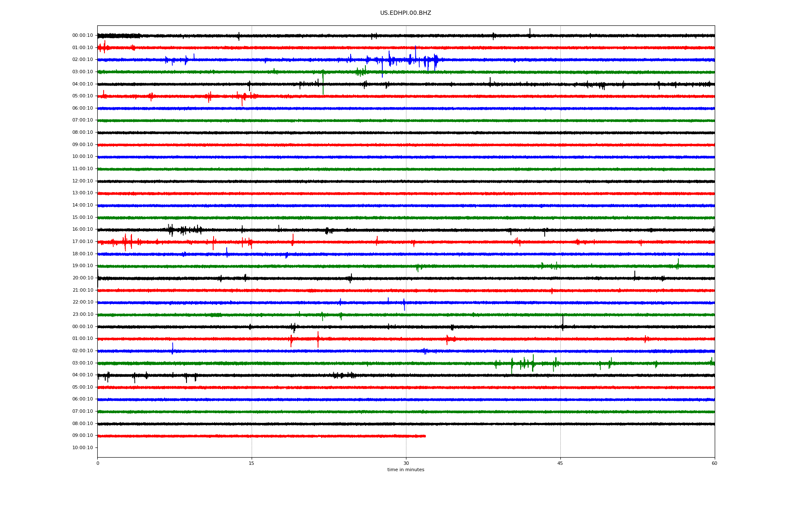Select the 22:00:10 row label
The image size is (812, 508).
82,302
